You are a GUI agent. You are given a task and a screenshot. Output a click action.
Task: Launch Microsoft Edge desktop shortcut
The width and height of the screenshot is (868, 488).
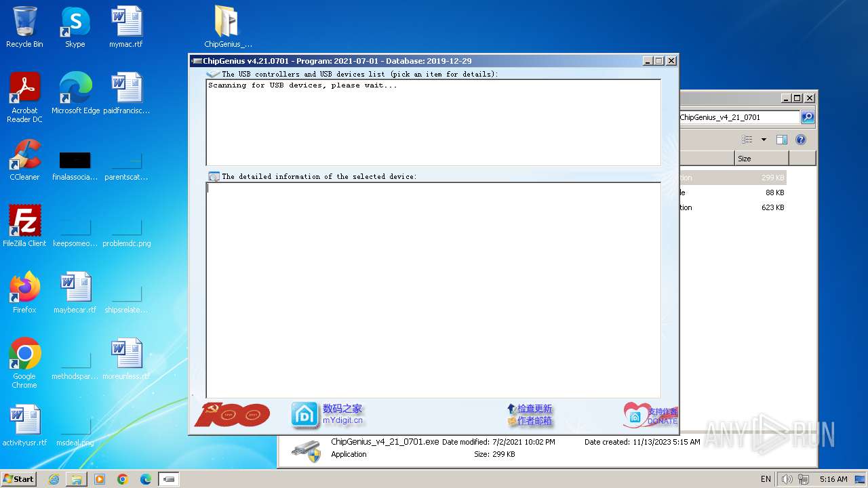point(75,94)
